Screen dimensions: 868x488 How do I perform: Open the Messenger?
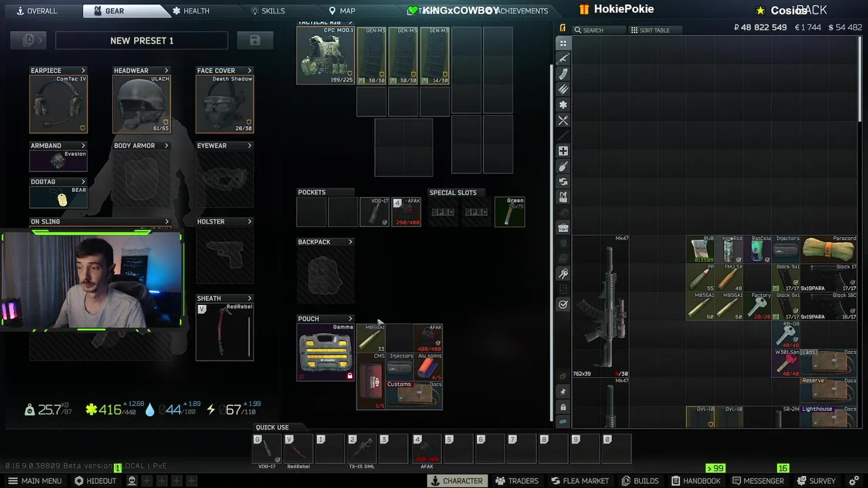coord(758,481)
